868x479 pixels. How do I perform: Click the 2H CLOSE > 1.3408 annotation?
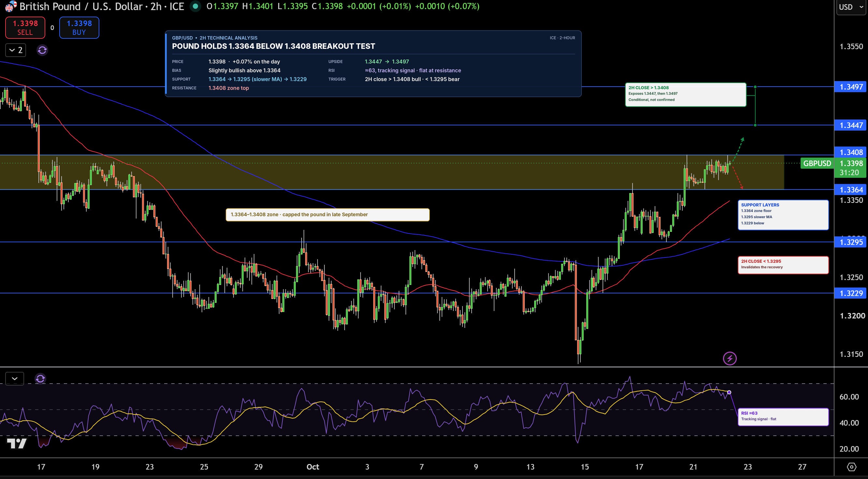(x=685, y=95)
